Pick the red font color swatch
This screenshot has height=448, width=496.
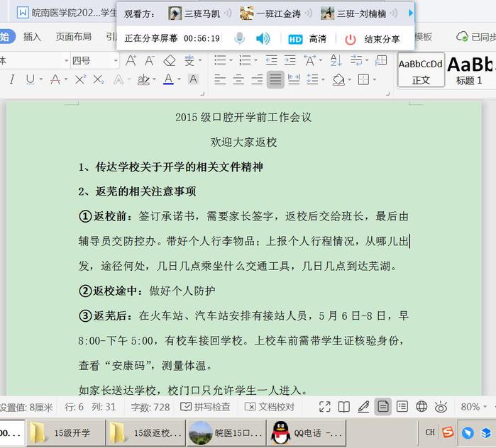point(167,80)
